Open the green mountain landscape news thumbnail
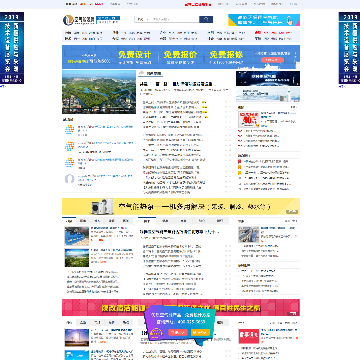 click(77, 258)
